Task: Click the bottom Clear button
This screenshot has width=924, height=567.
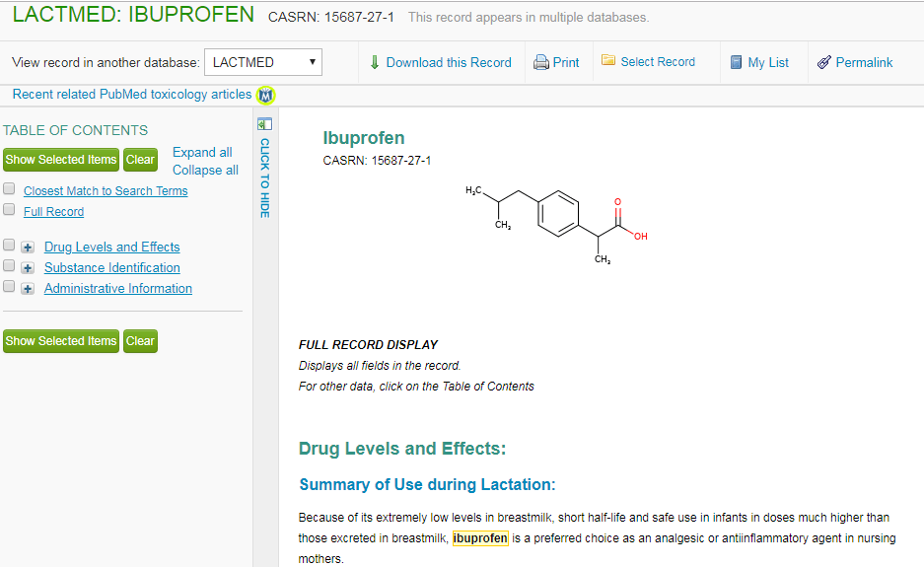Action: (140, 341)
